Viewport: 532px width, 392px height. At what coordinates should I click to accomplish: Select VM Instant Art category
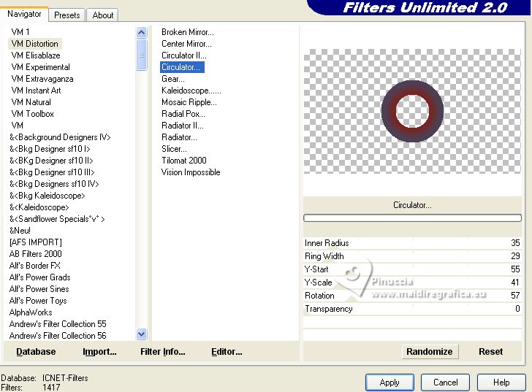click(x=36, y=91)
